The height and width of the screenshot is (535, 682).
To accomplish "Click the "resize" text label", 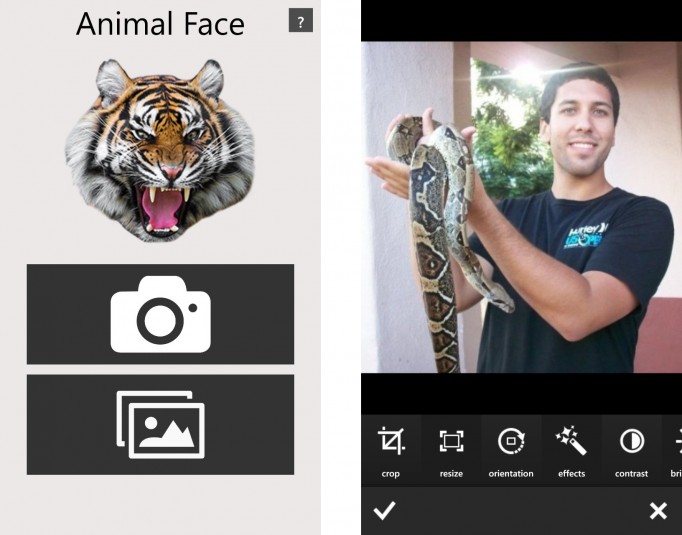I will coord(451,474).
